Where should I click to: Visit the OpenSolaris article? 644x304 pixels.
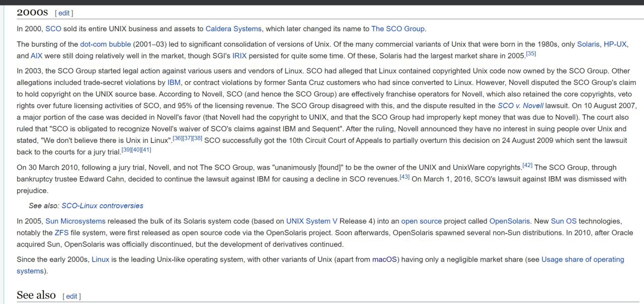pyautogui.click(x=510, y=221)
